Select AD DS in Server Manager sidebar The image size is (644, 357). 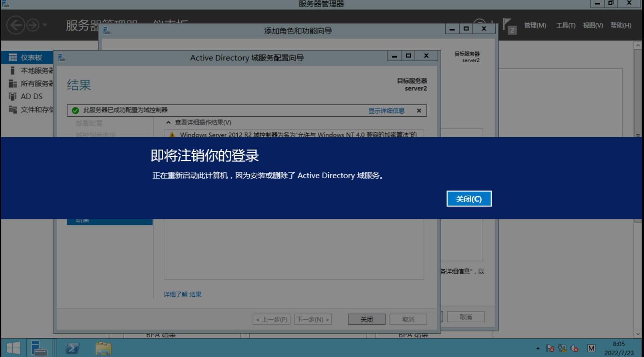pyautogui.click(x=27, y=96)
